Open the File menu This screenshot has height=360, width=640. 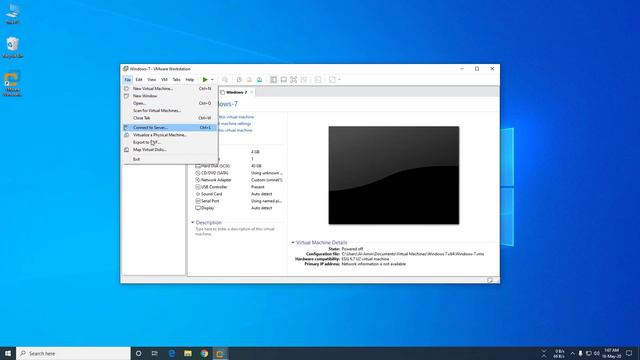(x=128, y=80)
